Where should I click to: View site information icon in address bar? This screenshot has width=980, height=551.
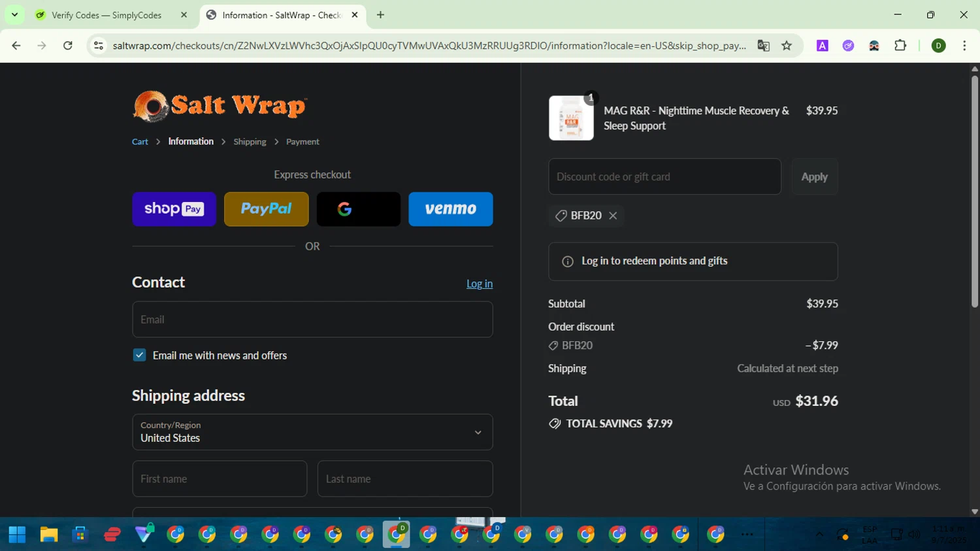[x=99, y=46]
